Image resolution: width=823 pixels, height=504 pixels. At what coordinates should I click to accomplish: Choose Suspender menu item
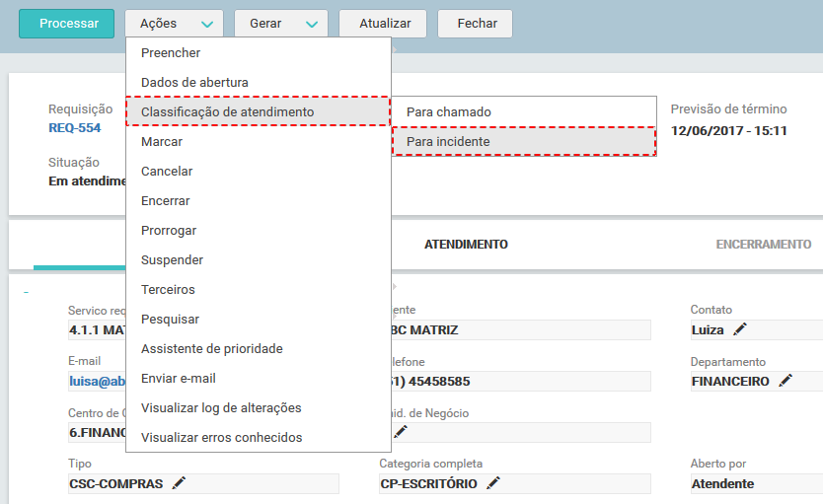259,260
